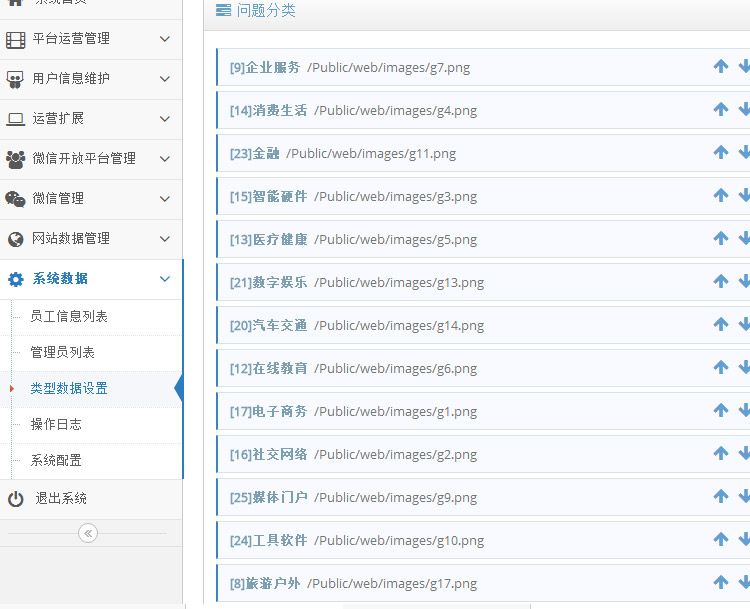Click the 平台运营管理 film icon

coord(15,40)
